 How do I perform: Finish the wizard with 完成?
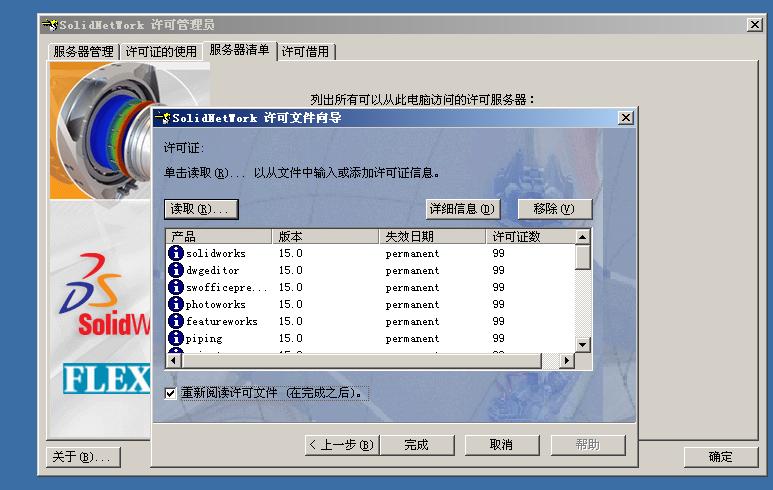417,445
